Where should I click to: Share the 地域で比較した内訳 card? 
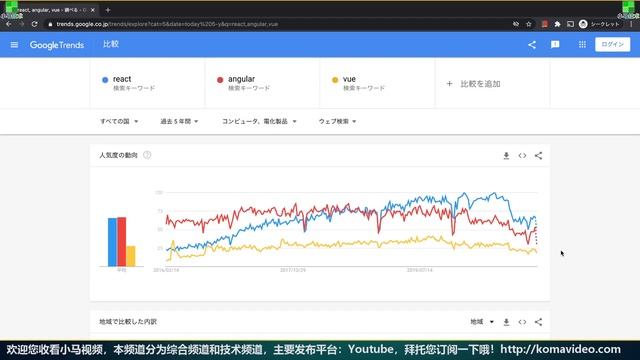[x=538, y=322]
